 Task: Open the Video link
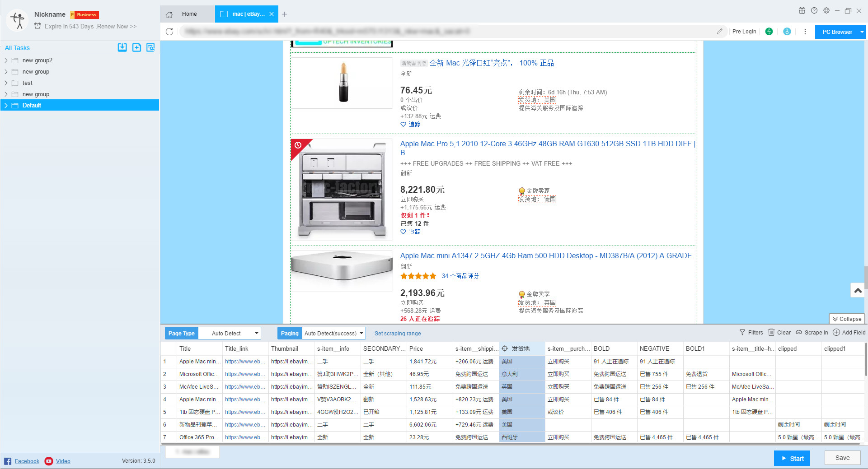(x=63, y=461)
